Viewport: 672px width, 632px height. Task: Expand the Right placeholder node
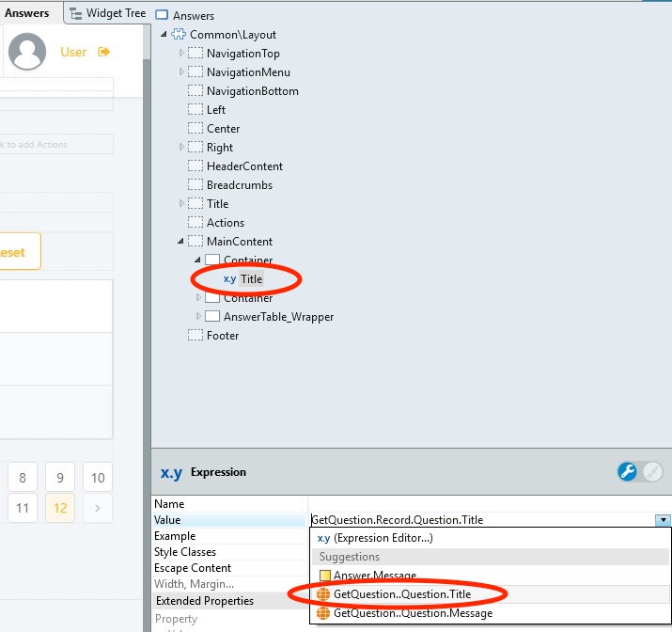[181, 147]
